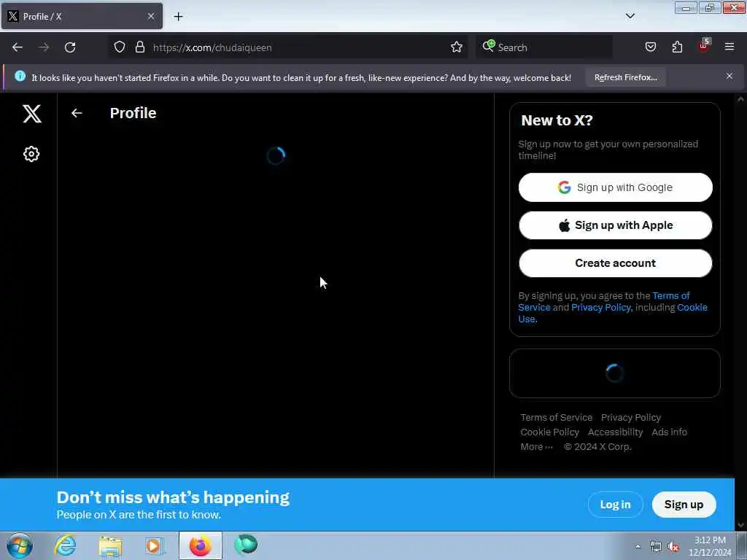Image resolution: width=747 pixels, height=560 pixels.
Task: Open Save to Pocket icon
Action: click(650, 47)
